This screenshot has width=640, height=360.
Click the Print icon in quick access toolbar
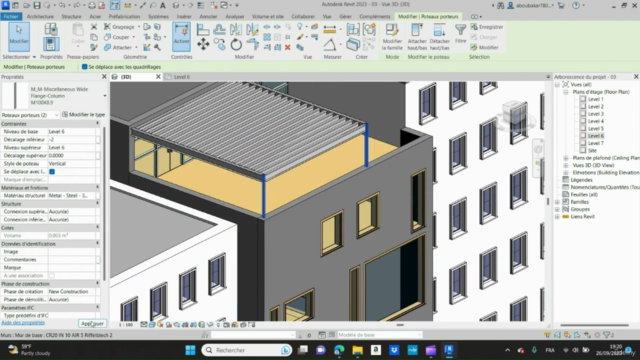pos(92,5)
